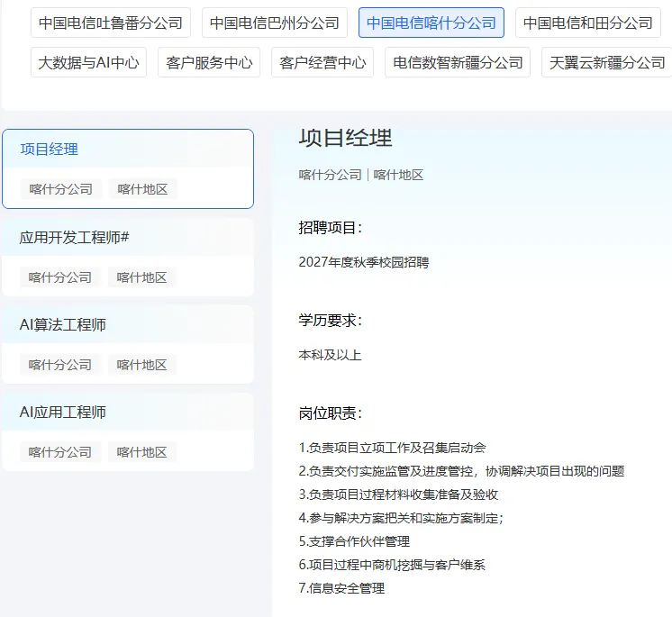Open the AI算法工程师 job card

(128, 344)
